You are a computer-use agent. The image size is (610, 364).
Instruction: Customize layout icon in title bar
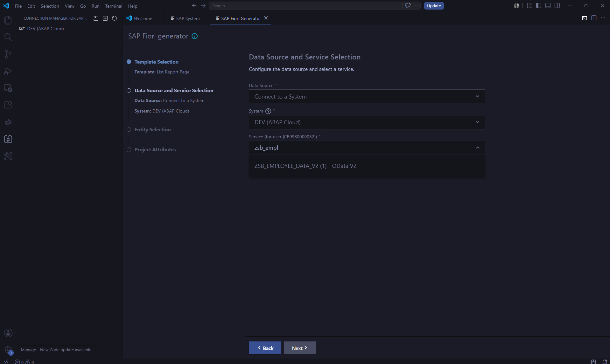[529, 6]
